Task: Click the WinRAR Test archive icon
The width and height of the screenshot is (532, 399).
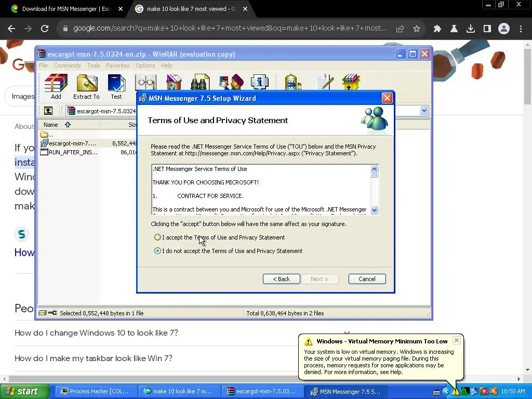Action: (x=116, y=87)
